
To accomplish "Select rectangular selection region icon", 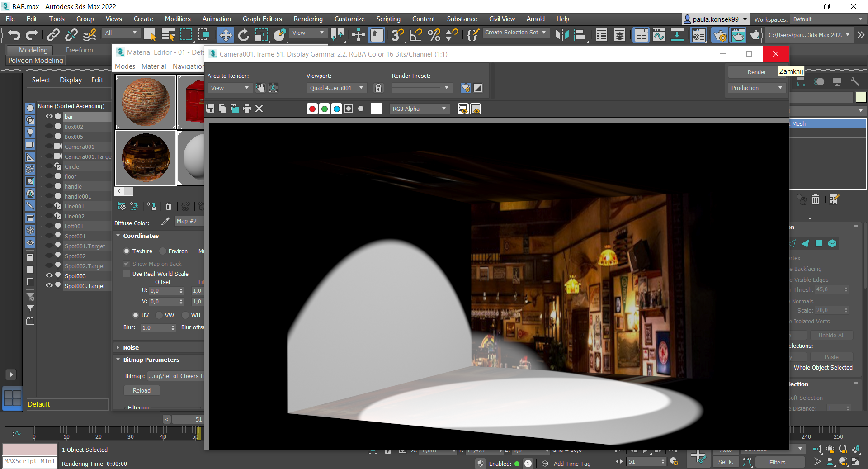I will 186,35.
